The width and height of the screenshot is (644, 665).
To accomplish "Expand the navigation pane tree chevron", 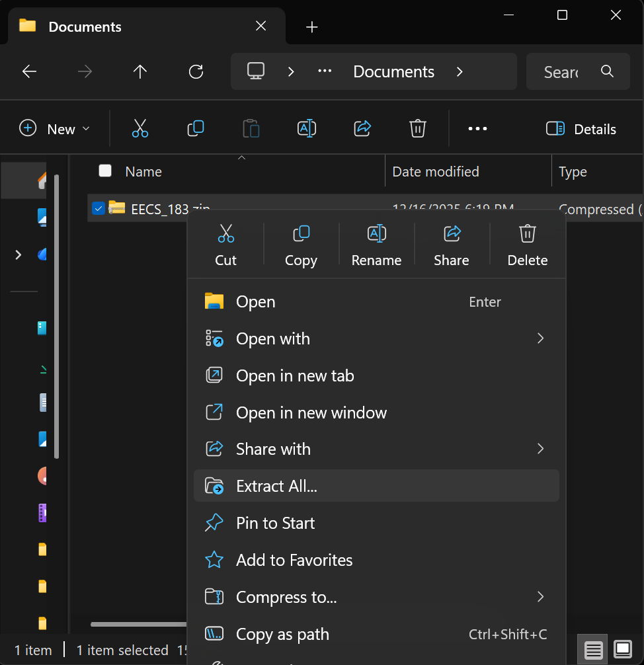I will pos(19,255).
